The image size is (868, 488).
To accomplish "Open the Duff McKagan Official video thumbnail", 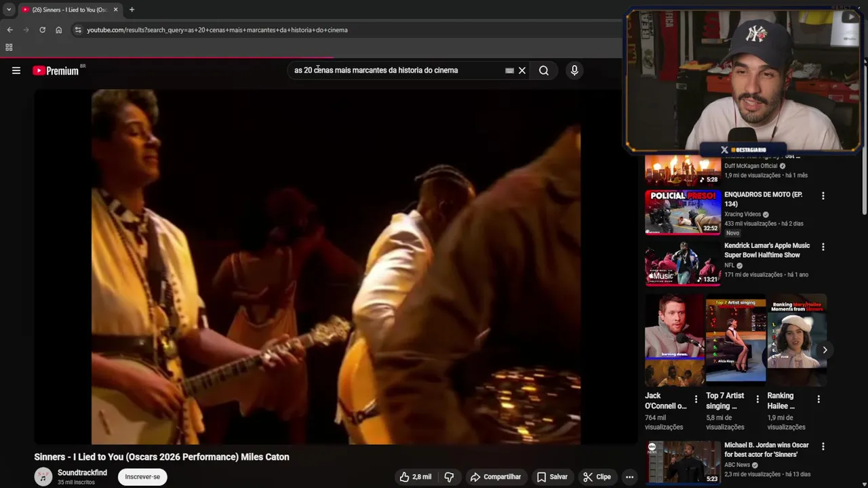I will 683,170.
